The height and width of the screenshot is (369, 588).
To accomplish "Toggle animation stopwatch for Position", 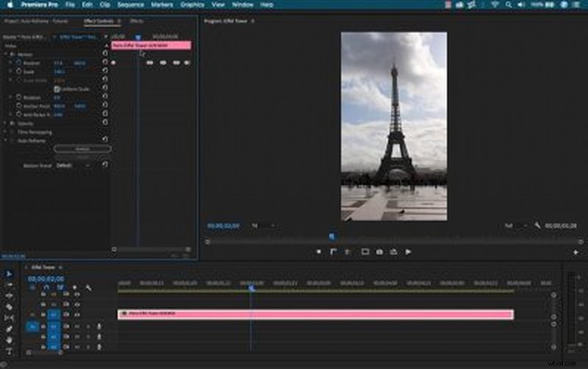I will pyautogui.click(x=18, y=62).
